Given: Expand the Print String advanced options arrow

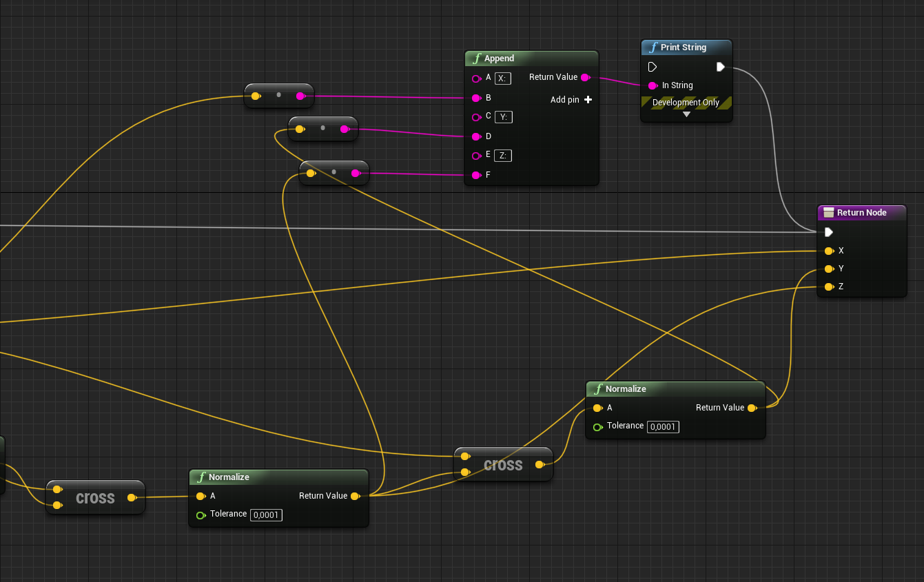Looking at the screenshot, I should (686, 114).
